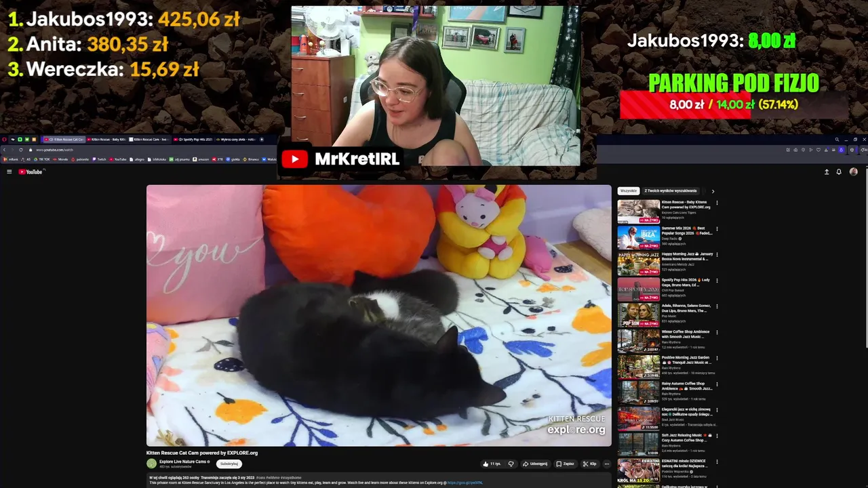Open options menu for Spotify Pop Hits
This screenshot has width=868, height=488.
pos(717,280)
